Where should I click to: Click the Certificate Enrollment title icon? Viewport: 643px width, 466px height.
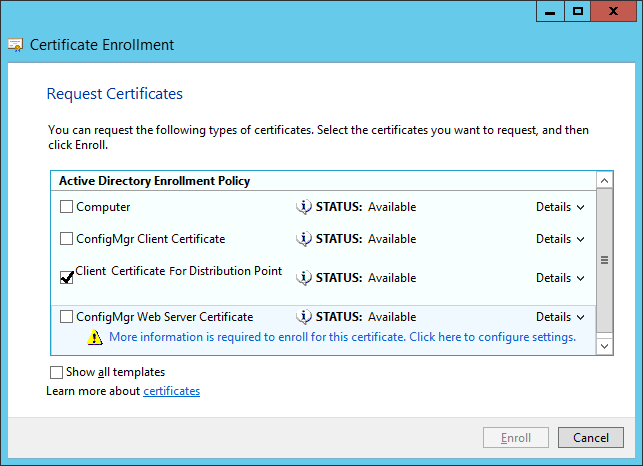coord(16,45)
